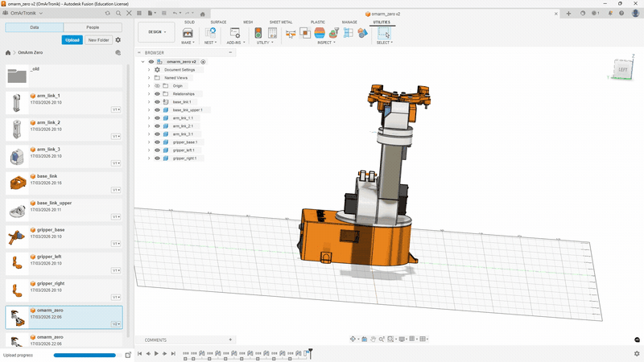Open INSPECT menu dropdown
This screenshot has width=644, height=362.
pyautogui.click(x=326, y=43)
